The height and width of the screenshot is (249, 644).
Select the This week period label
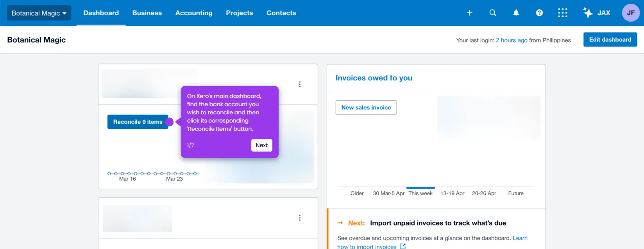420,193
